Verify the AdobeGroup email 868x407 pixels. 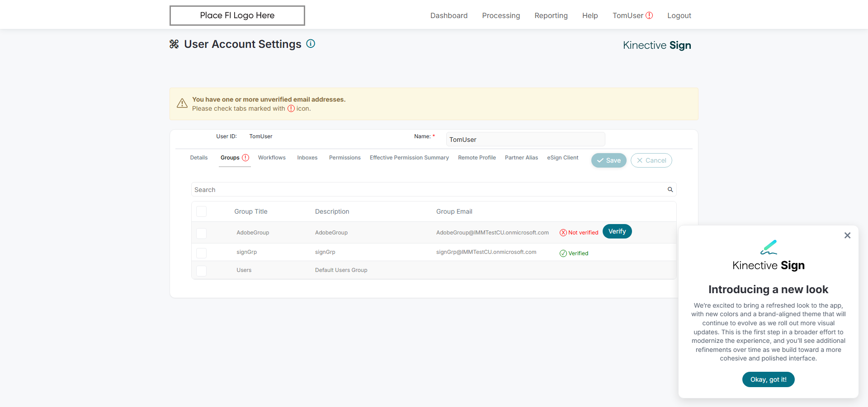click(617, 231)
